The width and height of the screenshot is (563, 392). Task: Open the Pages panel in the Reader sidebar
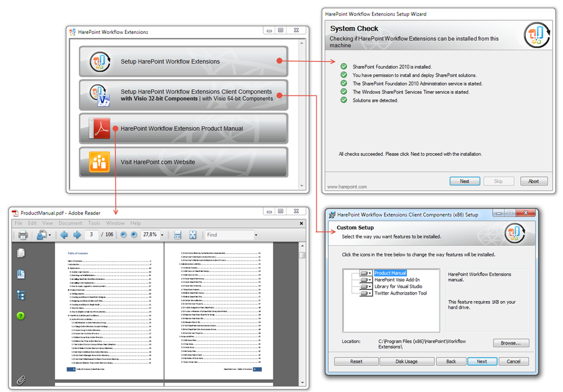pyautogui.click(x=21, y=253)
